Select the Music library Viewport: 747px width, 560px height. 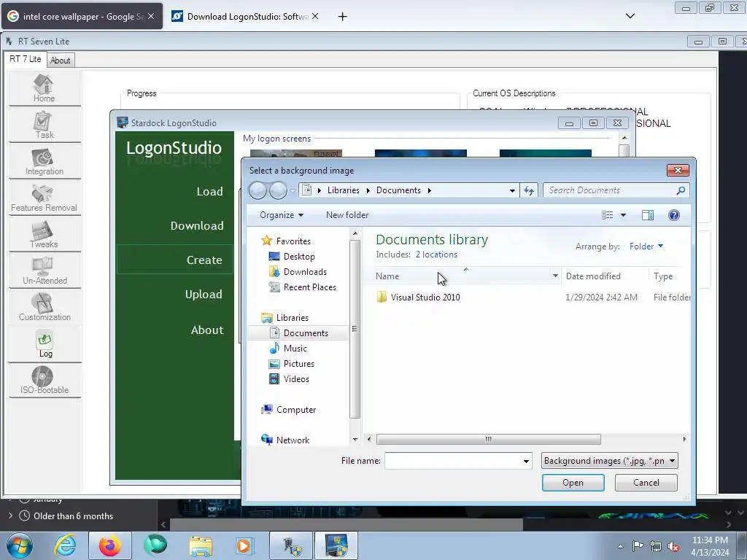tap(295, 349)
